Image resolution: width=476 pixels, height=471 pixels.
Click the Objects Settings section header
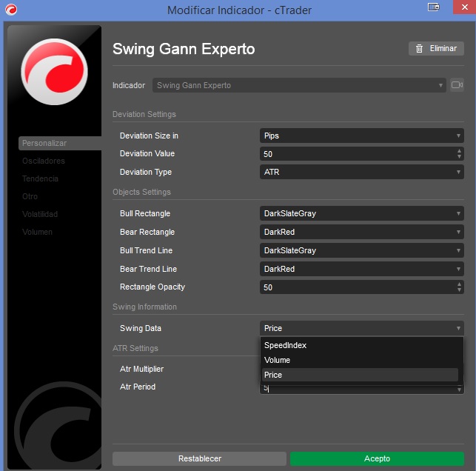(141, 192)
